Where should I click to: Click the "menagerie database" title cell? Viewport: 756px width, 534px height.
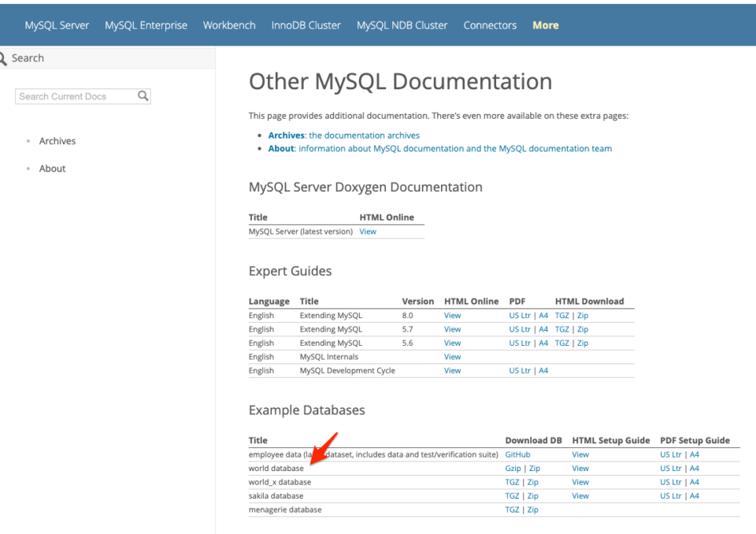(x=285, y=510)
